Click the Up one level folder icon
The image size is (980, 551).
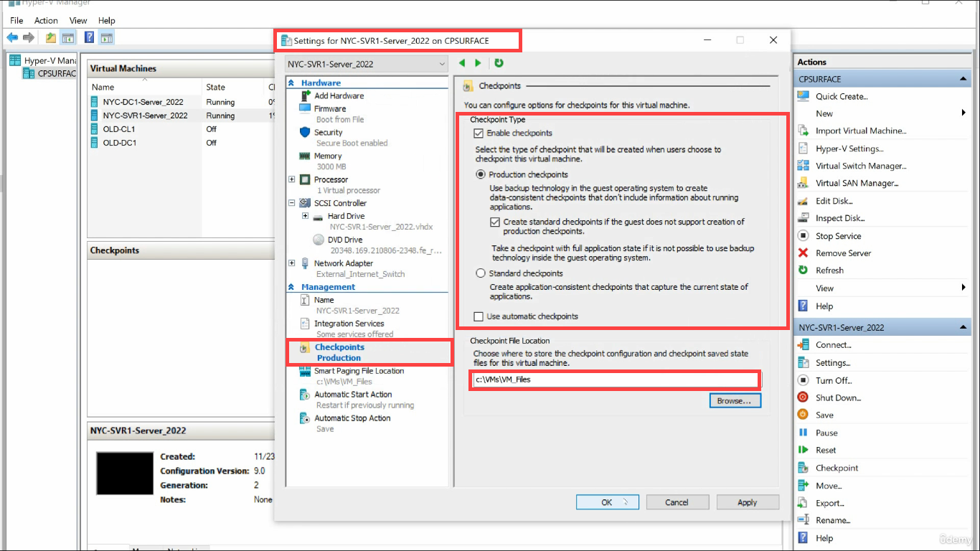[51, 37]
